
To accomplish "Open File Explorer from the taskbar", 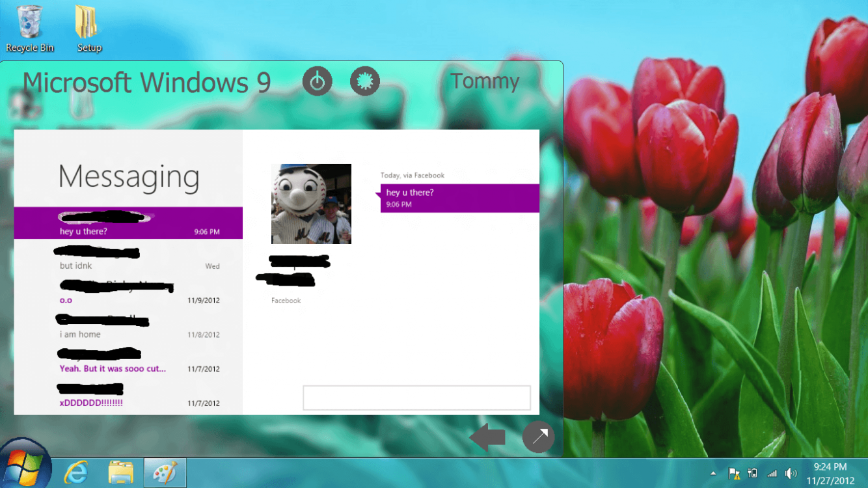I will [x=121, y=472].
